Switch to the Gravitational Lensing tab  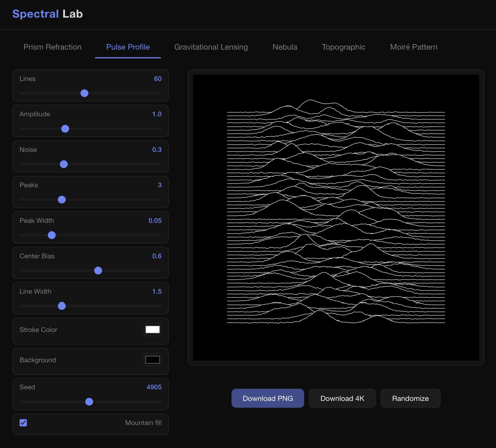pyautogui.click(x=211, y=47)
